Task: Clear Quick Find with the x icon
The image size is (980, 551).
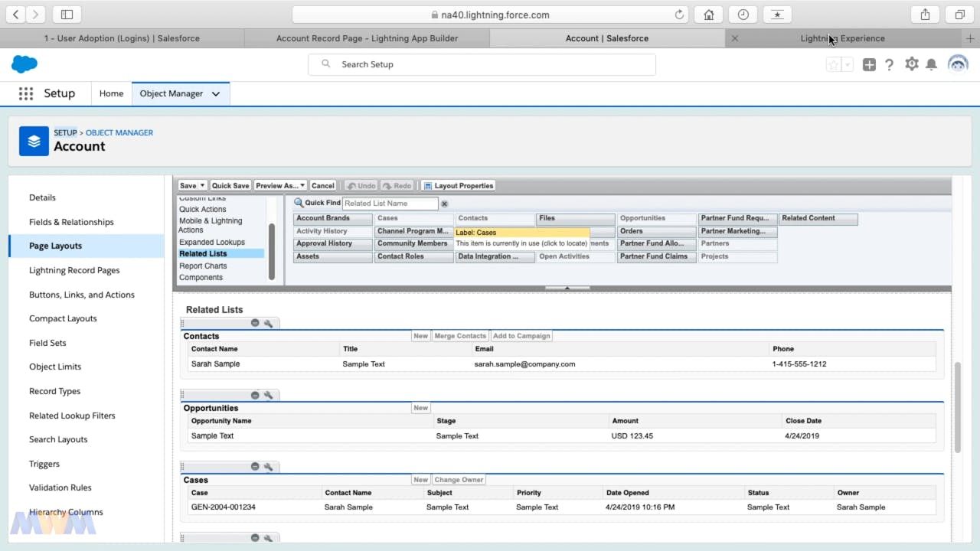Action: (x=444, y=204)
